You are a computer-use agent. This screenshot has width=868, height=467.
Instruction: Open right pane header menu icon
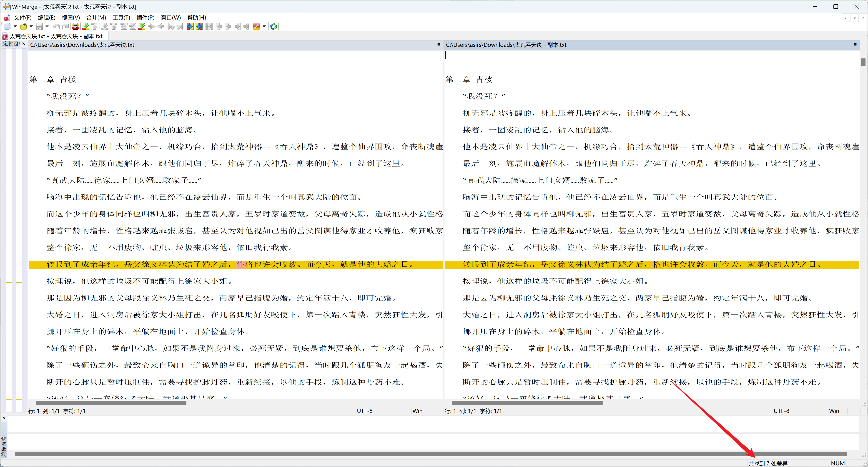[x=855, y=45]
